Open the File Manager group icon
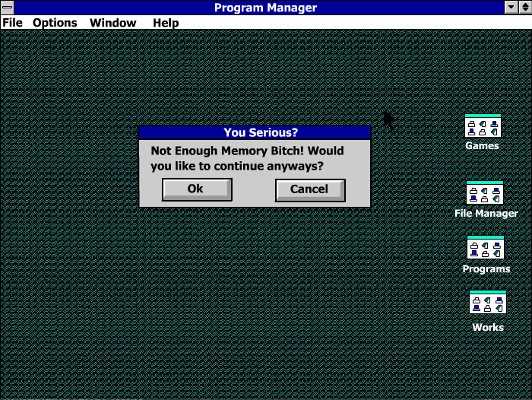532x400 pixels. pyautogui.click(x=485, y=192)
